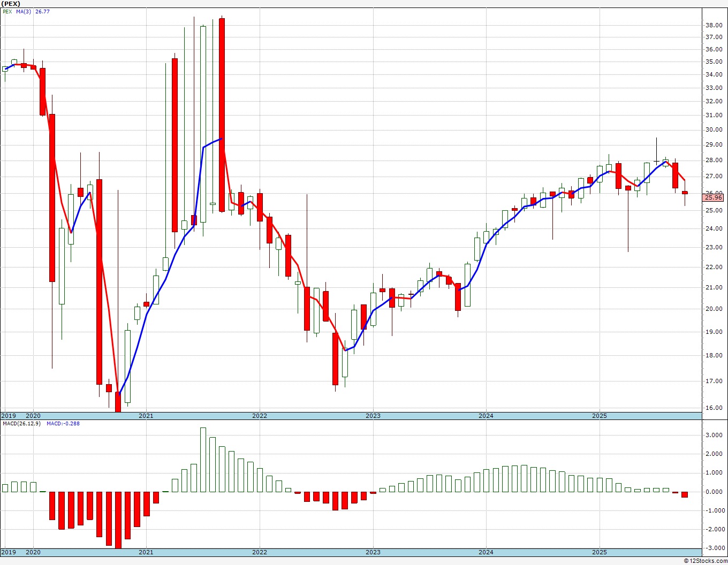
Task: Click 2024 on the price chart time axis
Action: 486,416
